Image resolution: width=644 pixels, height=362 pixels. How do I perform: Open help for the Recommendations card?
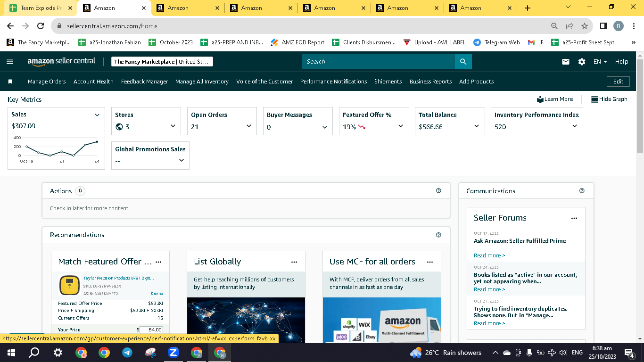tap(438, 235)
